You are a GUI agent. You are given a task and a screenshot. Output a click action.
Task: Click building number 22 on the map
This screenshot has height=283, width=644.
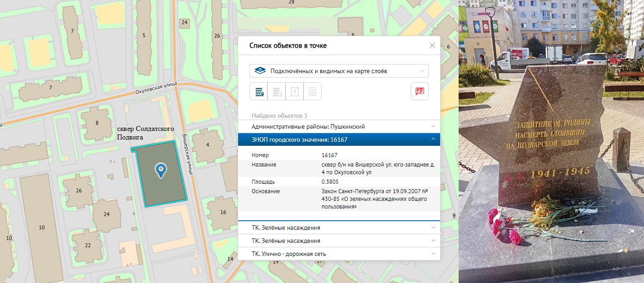87,245
